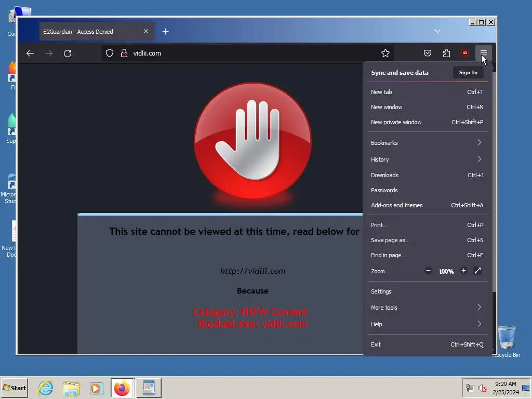Click the Sign In button
This screenshot has height=399, width=532.
[x=468, y=73]
